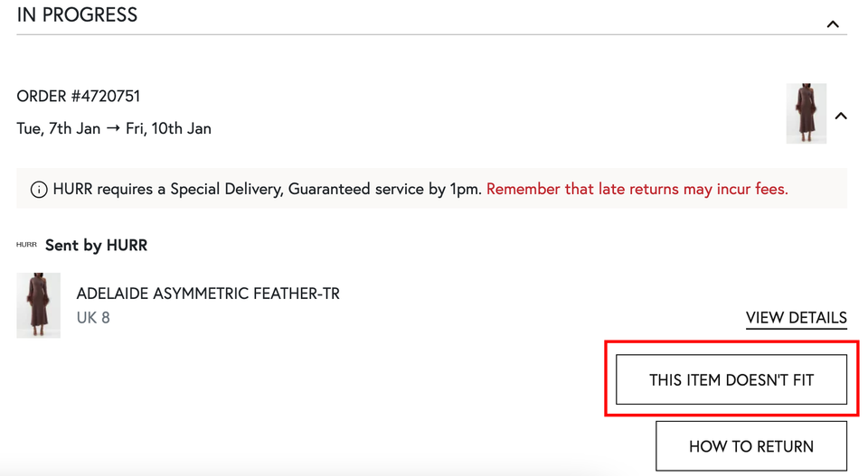This screenshot has width=868, height=476.
Task: Click the Tue, 7th Jan start date
Action: (59, 128)
